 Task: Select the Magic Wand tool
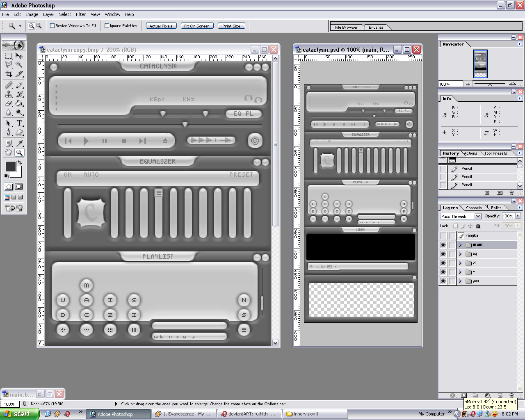(19, 65)
